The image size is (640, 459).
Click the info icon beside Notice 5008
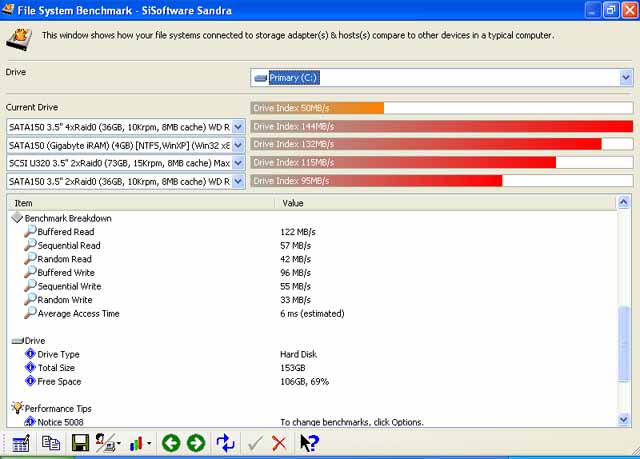pos(30,421)
